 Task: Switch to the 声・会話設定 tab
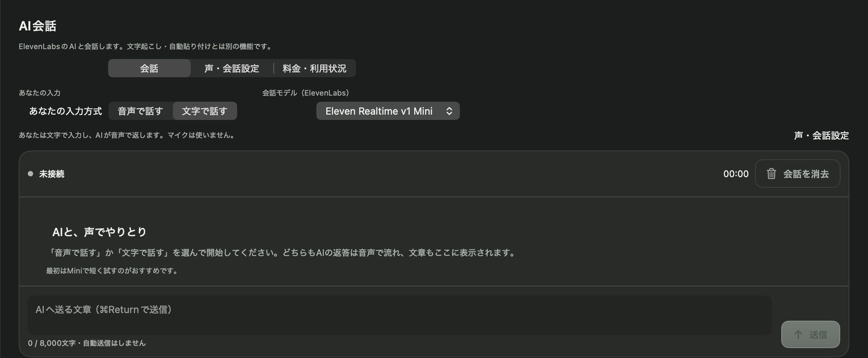[232, 68]
